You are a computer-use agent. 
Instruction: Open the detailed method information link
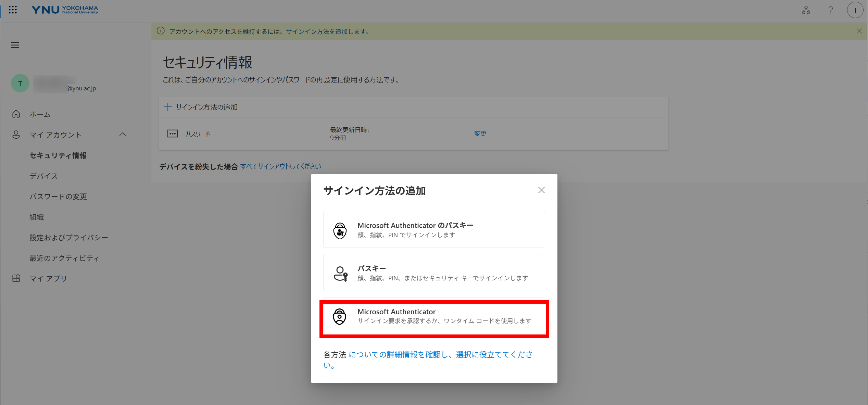pos(428,359)
